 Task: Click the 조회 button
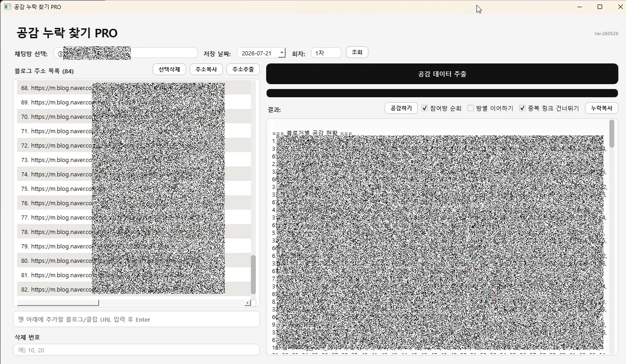click(357, 52)
